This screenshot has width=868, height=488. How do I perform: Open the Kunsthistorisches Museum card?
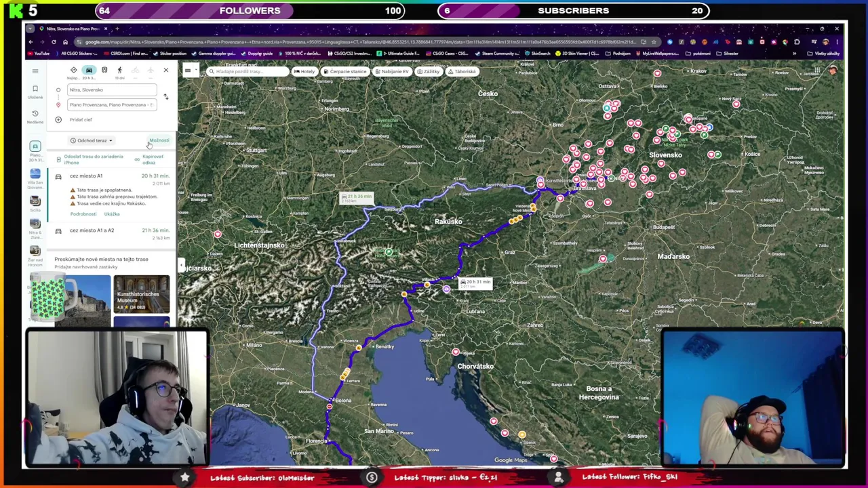pos(142,295)
